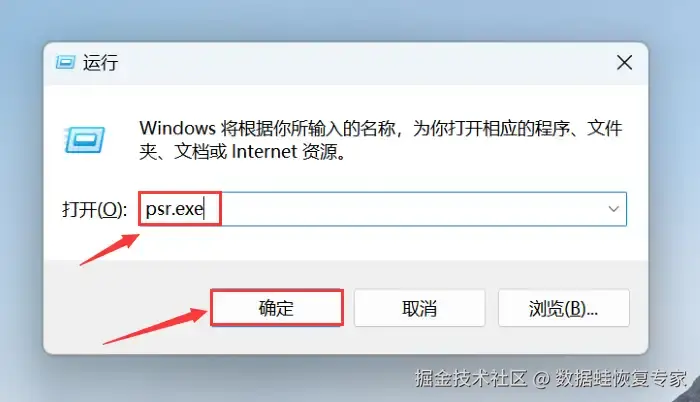Click the red arrow pointing at psr.exe
Viewport: 700px width, 402px height.
click(x=109, y=249)
